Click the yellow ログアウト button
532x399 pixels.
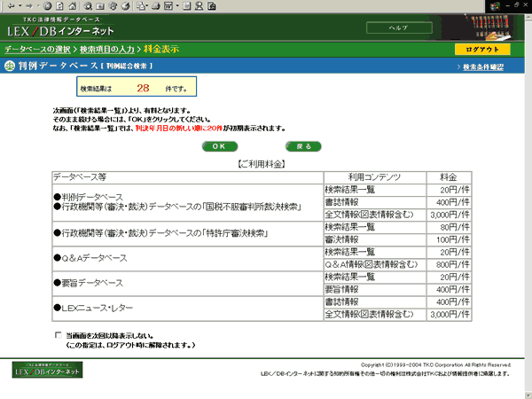tap(482, 50)
